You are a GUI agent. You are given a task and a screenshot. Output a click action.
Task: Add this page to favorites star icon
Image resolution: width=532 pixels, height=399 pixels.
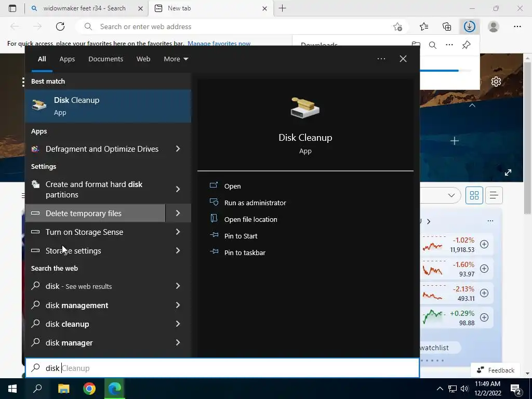coord(397,26)
